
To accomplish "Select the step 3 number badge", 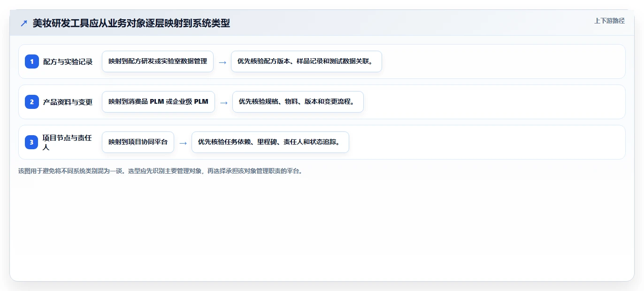I will tap(32, 142).
